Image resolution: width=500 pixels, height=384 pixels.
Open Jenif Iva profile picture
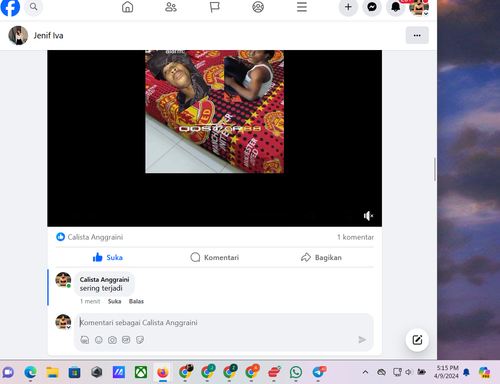[x=18, y=35]
